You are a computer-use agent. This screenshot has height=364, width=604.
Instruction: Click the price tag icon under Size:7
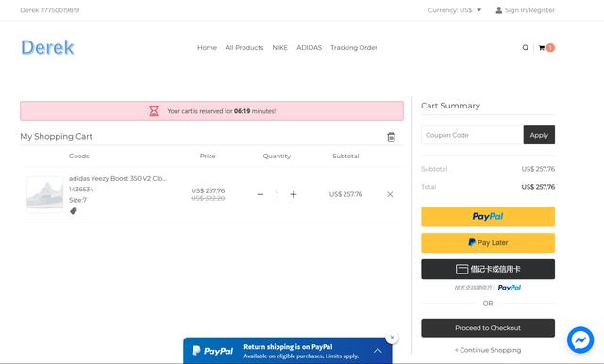coord(74,211)
